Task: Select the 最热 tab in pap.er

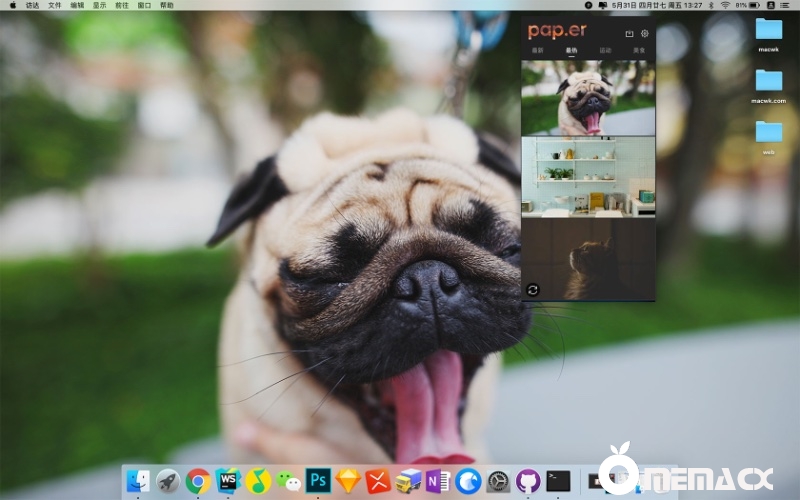Action: (x=571, y=50)
